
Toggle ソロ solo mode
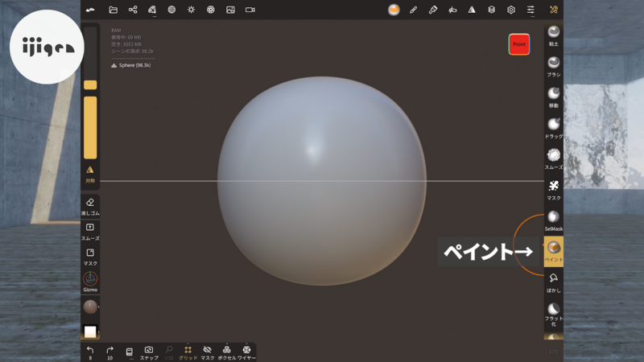tap(168, 352)
